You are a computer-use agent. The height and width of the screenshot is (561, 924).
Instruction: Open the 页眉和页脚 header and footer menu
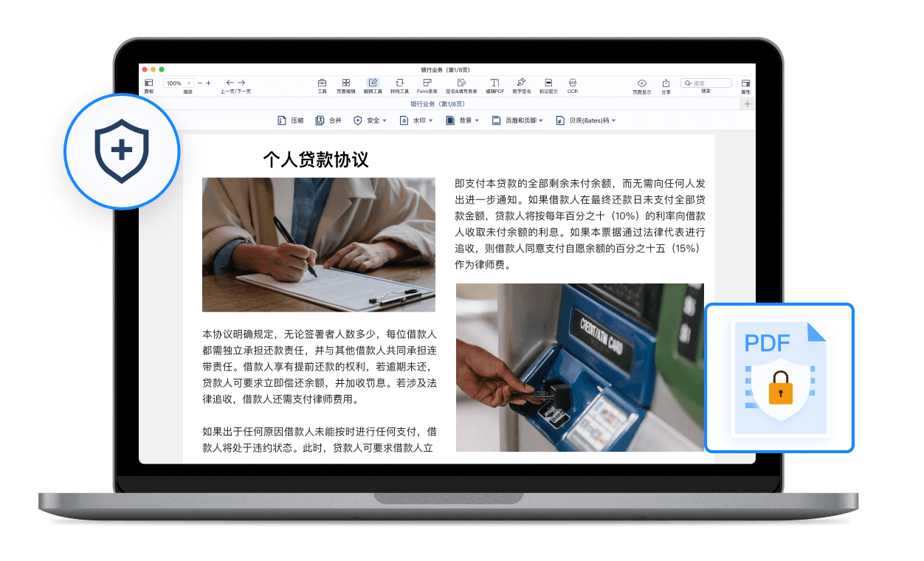pos(517,120)
